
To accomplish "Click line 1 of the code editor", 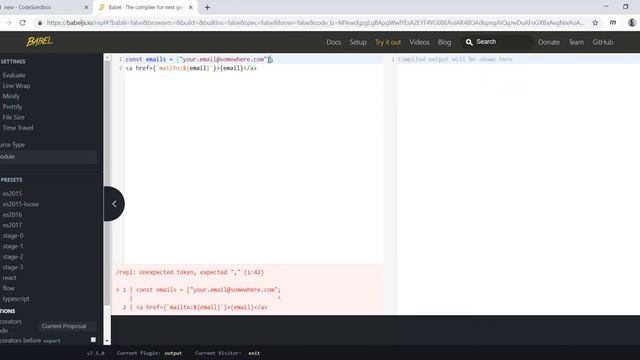I will coord(253,60).
